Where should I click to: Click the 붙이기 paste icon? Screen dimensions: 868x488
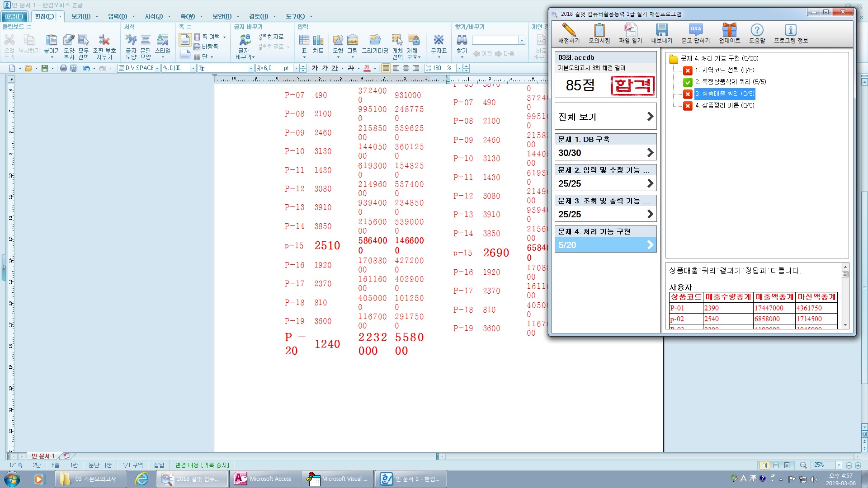(x=52, y=41)
